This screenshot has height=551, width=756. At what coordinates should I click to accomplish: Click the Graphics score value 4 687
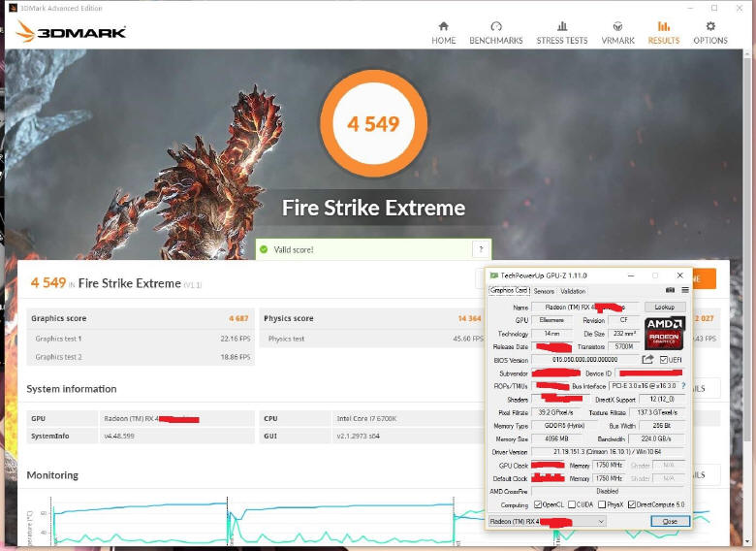click(238, 318)
